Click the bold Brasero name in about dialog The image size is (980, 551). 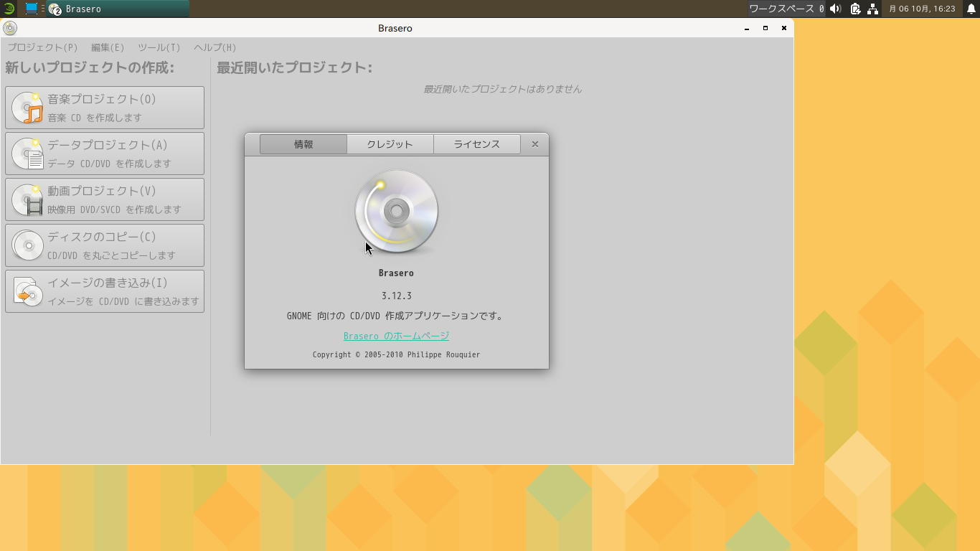[397, 273]
